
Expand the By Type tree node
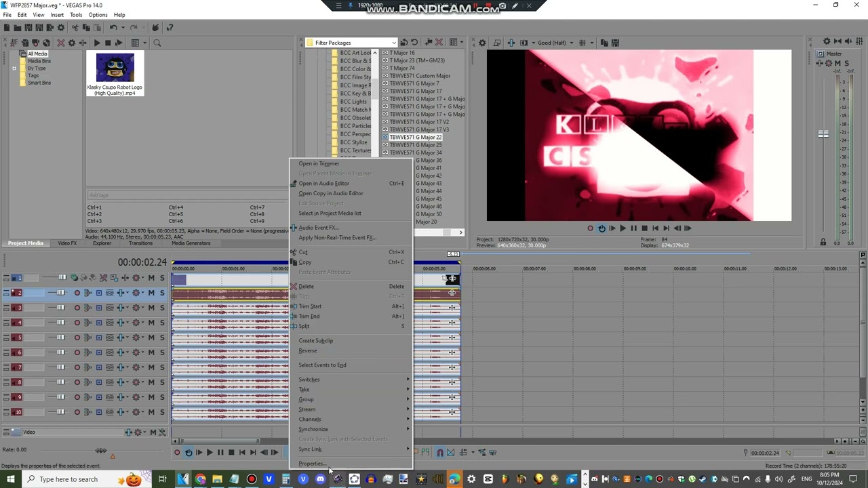pos(14,68)
